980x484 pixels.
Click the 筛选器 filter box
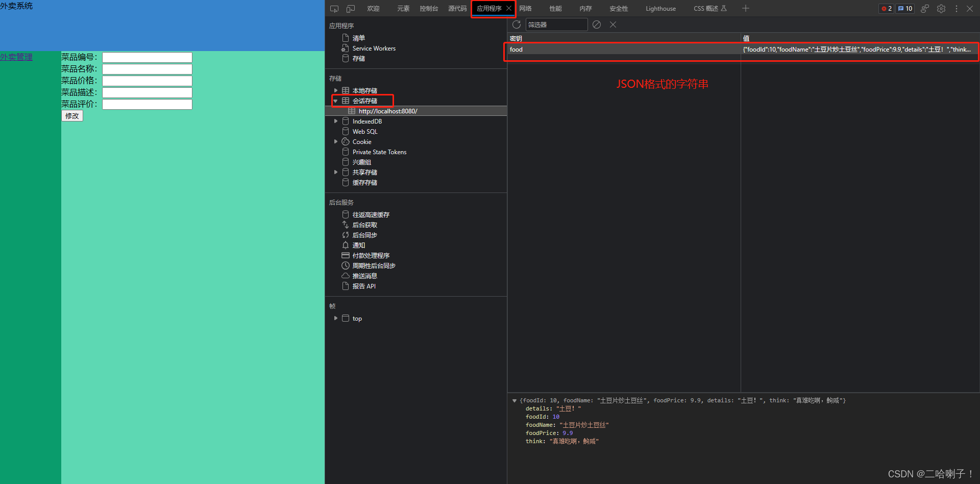[x=556, y=25]
